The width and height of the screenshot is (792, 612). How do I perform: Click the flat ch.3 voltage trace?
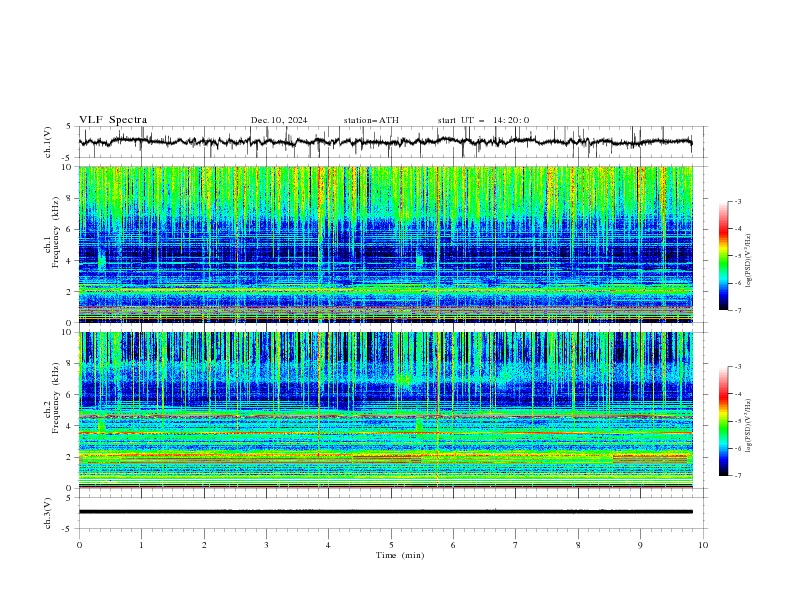(385, 512)
